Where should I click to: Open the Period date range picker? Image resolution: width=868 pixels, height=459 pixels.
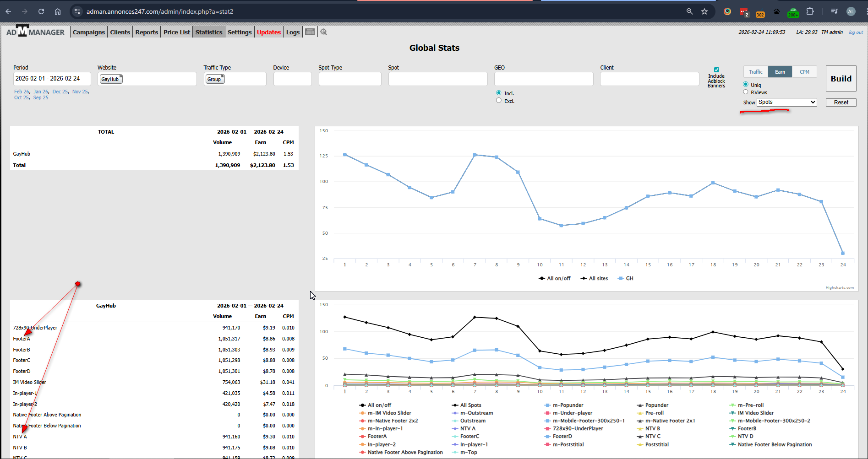(52, 79)
